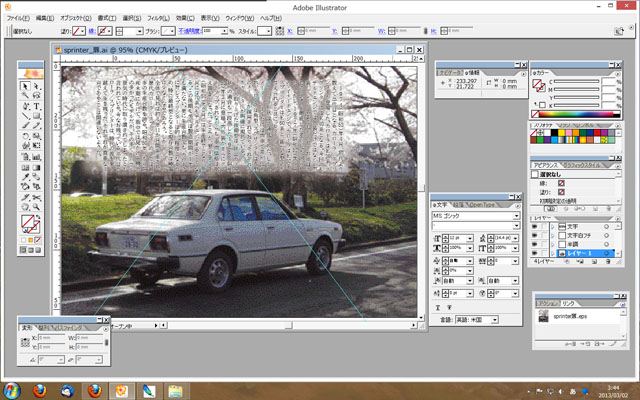Viewport: 640px width, 400px height.
Task: Select the Scale tool
Action: [x=36, y=136]
